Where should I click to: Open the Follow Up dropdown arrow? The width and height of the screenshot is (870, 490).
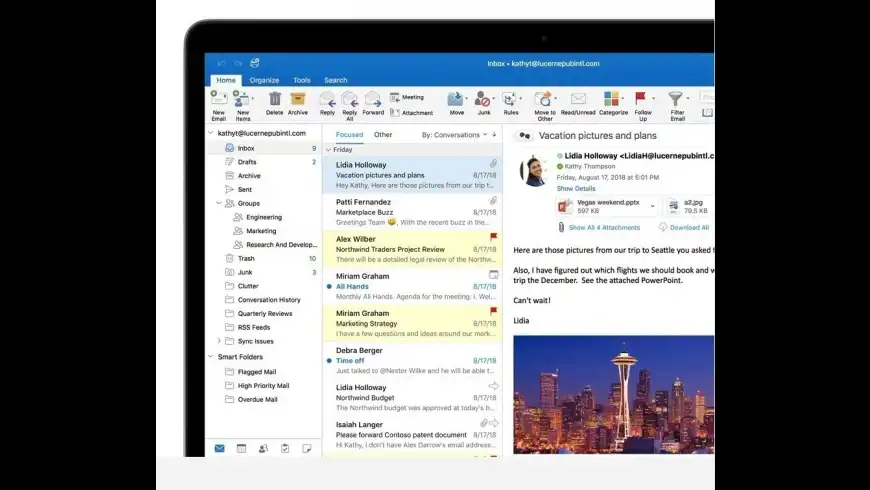(654, 98)
